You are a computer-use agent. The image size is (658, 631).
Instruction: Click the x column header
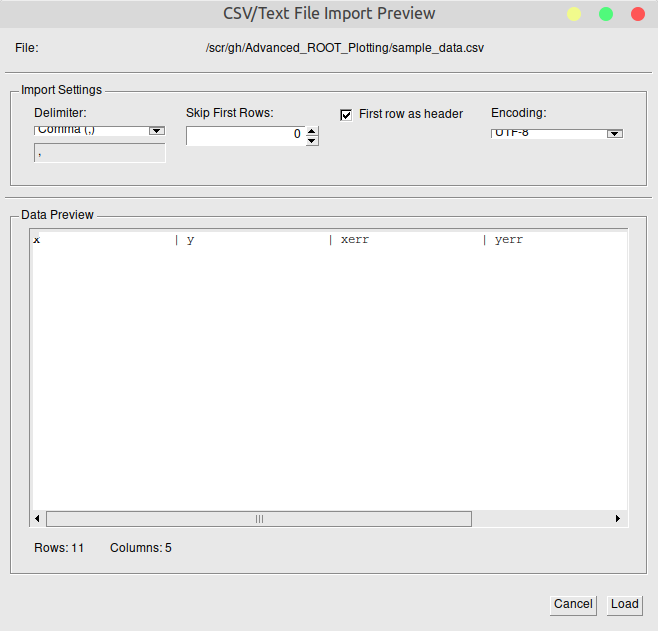click(37, 240)
